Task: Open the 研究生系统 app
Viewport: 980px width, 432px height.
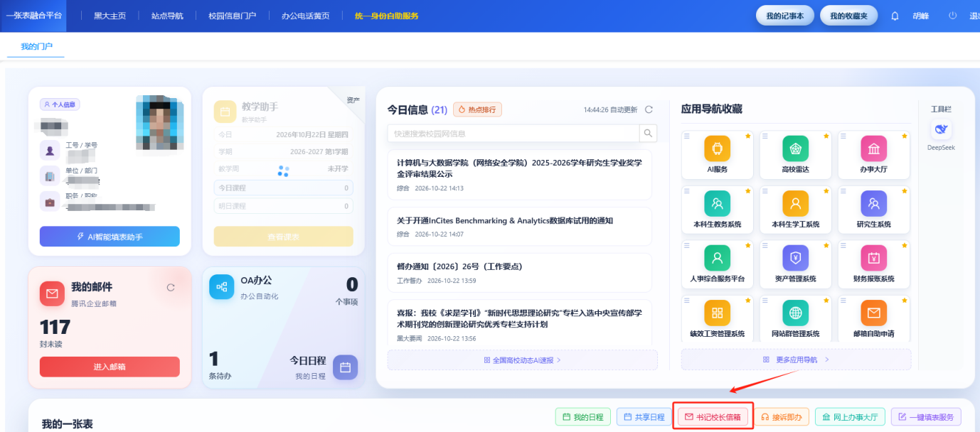Action: 873,204
